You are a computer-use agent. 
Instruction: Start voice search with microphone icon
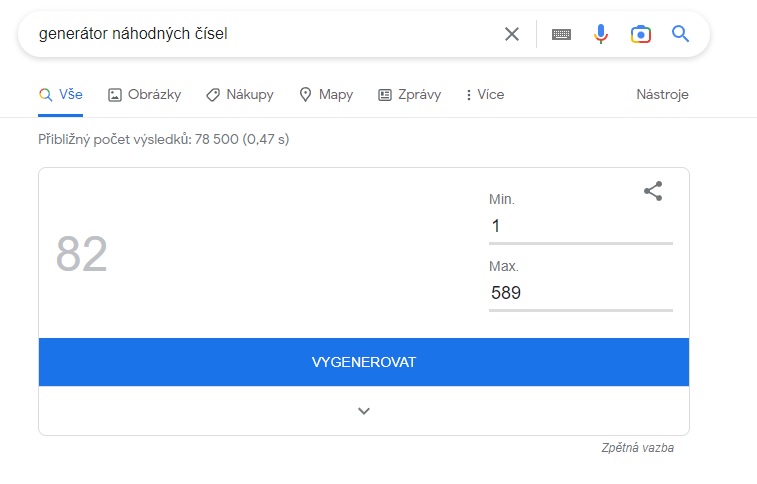pos(600,34)
